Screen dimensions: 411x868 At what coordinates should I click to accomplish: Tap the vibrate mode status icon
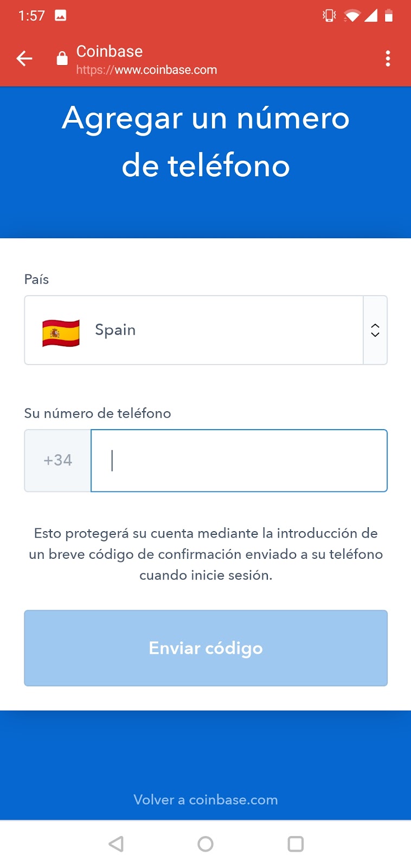pos(329,15)
